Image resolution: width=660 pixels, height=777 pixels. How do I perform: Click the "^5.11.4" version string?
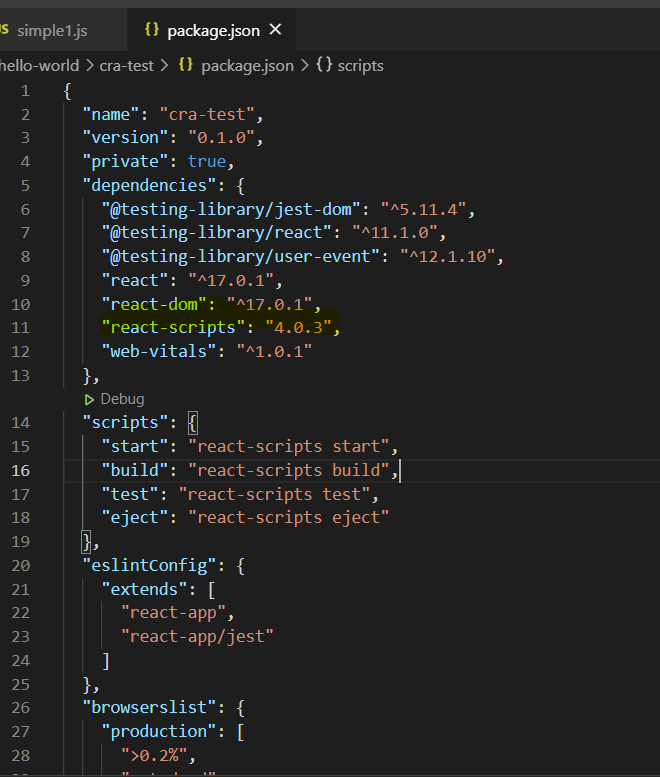pos(423,209)
